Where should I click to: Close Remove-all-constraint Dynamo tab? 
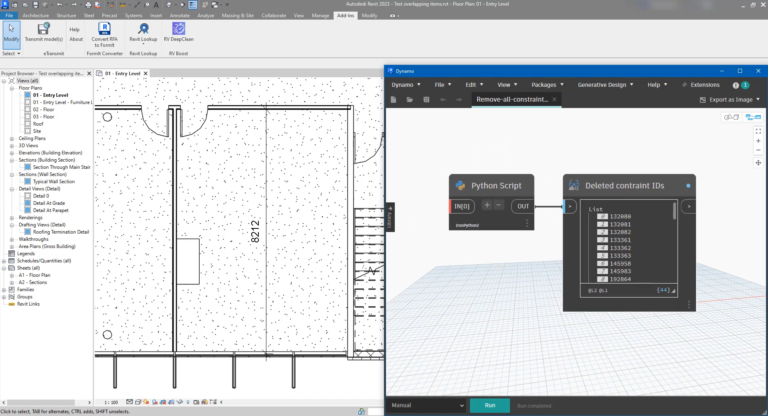click(554, 99)
